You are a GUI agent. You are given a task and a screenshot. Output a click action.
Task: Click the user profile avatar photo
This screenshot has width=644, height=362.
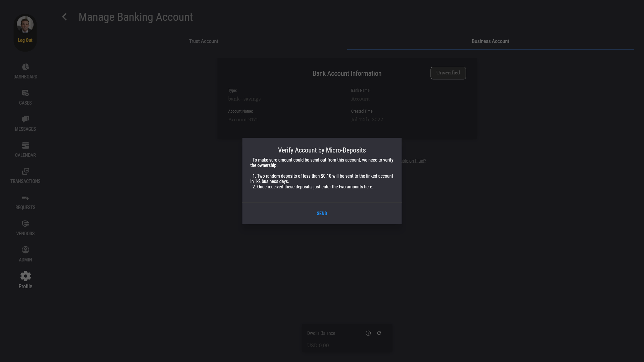coord(25,24)
